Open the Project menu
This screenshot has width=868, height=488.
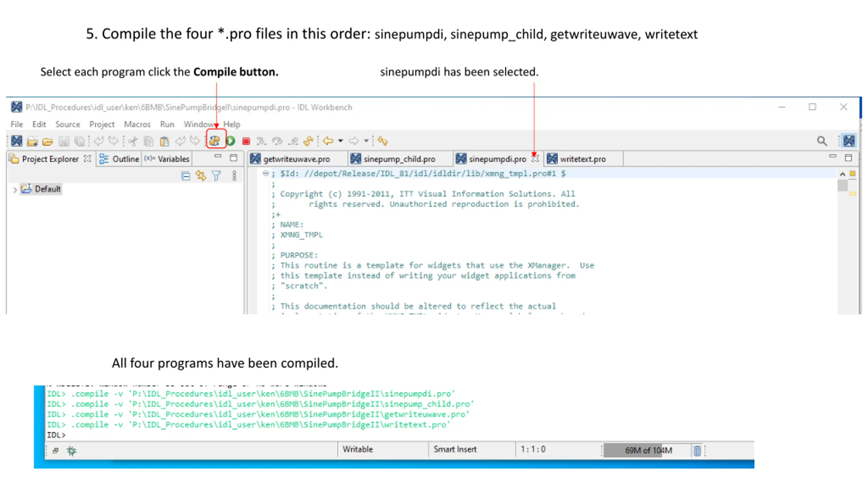[x=102, y=124]
